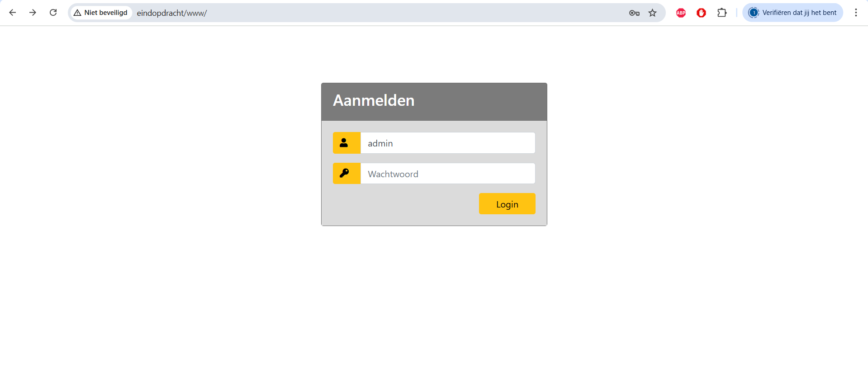Click the red stop-hand extension icon
Image resolution: width=868 pixels, height=382 pixels.
701,13
